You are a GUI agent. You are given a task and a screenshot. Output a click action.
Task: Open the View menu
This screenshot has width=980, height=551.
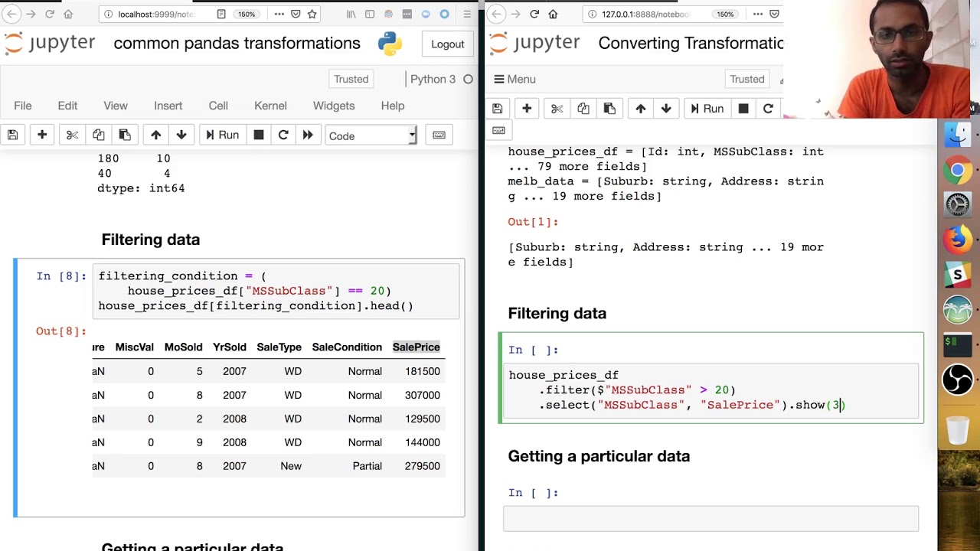pos(116,106)
